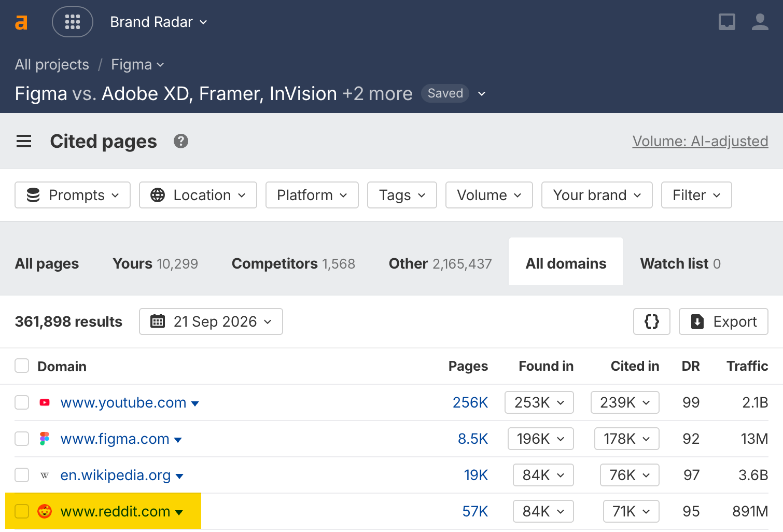Open the Platform filter dropdown
783x532 pixels.
(x=312, y=195)
